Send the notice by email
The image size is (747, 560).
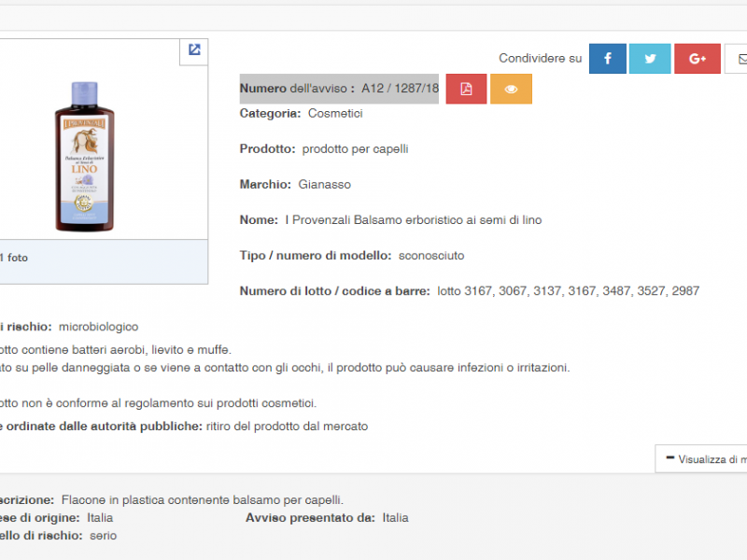736,59
